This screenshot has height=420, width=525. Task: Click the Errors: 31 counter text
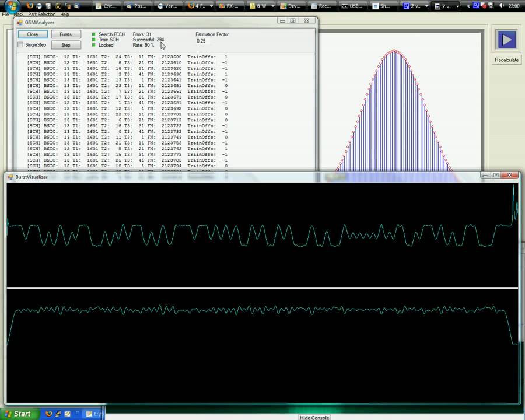click(142, 34)
